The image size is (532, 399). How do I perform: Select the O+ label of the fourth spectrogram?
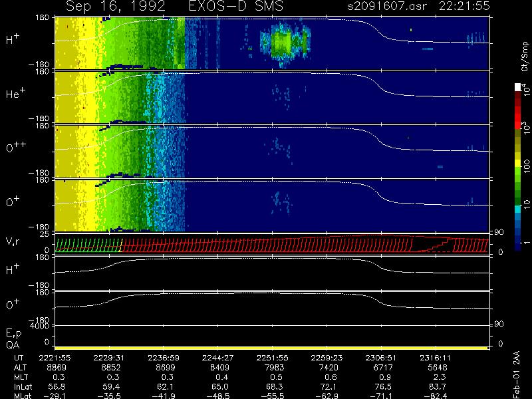click(x=13, y=201)
